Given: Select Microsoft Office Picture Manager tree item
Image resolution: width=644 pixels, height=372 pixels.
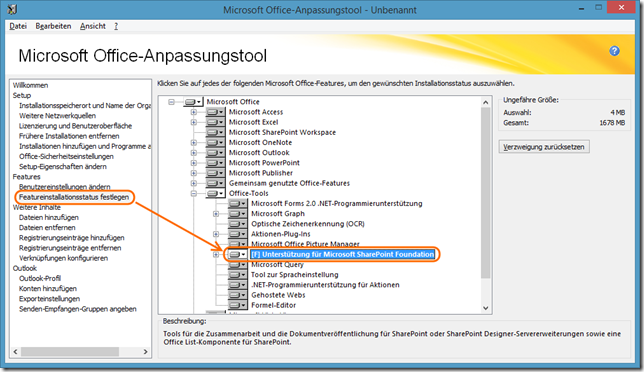Looking at the screenshot, I should click(305, 244).
